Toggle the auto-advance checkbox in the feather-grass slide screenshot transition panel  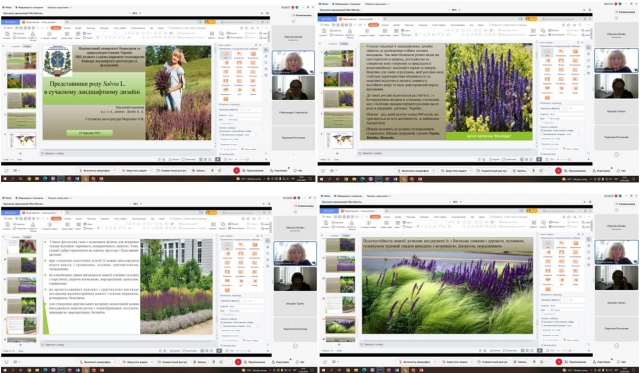[542, 325]
